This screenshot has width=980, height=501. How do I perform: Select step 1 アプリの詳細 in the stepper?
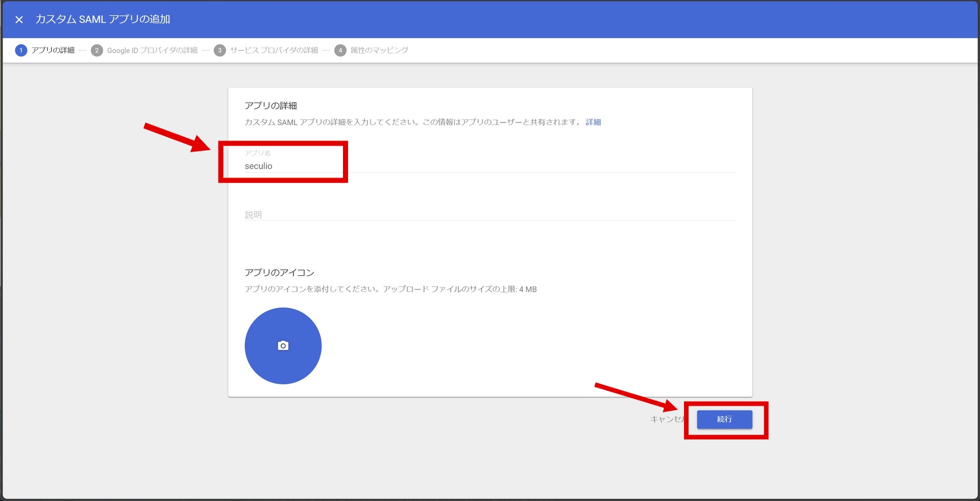click(45, 50)
